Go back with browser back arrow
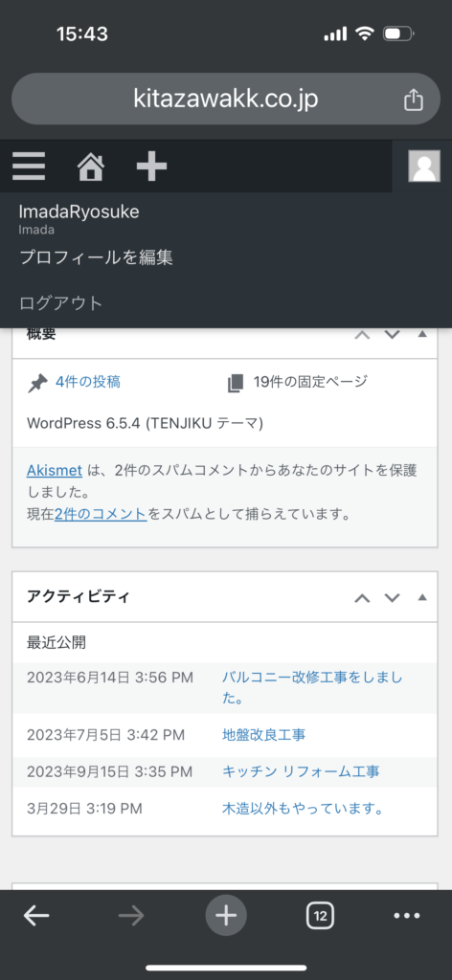 [x=36, y=916]
